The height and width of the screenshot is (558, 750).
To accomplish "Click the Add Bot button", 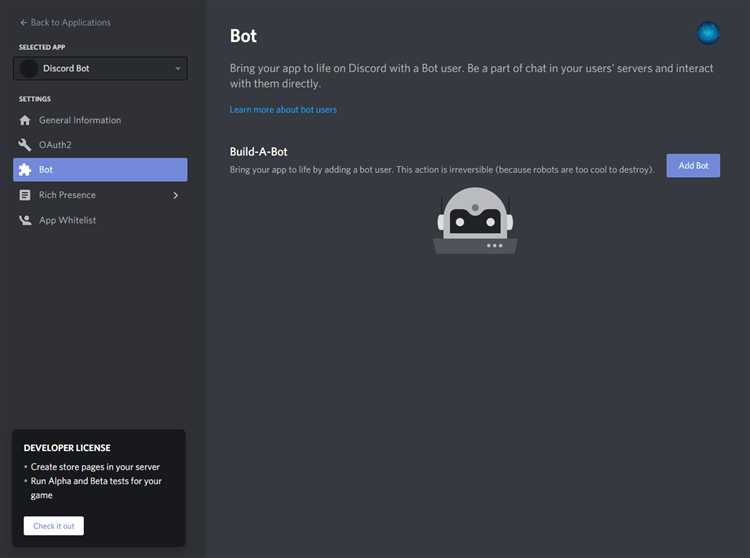I will (x=693, y=165).
